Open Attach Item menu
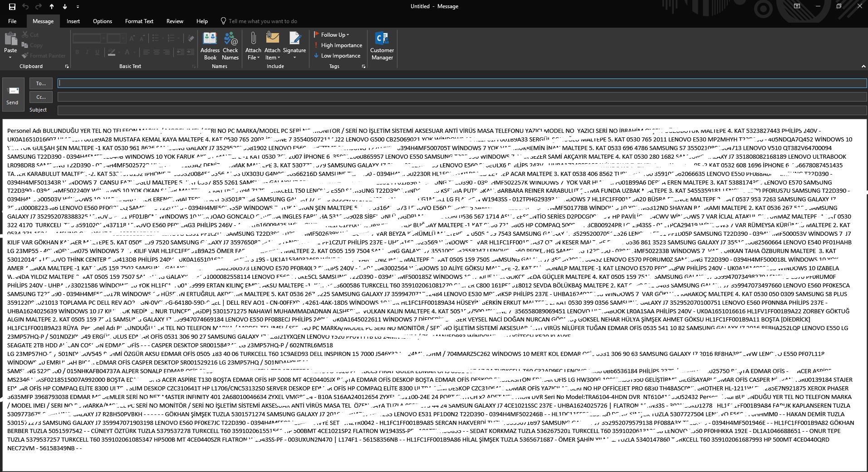This screenshot has width=868, height=472. pos(272,46)
